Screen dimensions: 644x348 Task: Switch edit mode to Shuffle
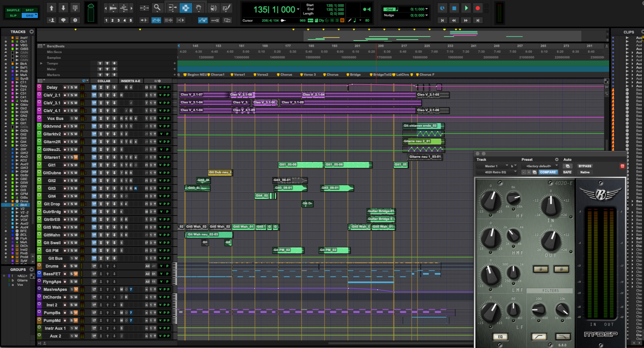[13, 10]
